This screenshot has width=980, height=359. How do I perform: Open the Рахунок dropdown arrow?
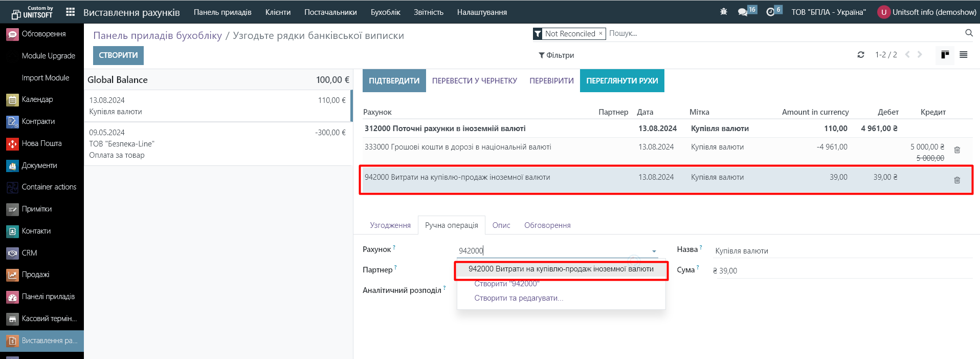point(654,251)
